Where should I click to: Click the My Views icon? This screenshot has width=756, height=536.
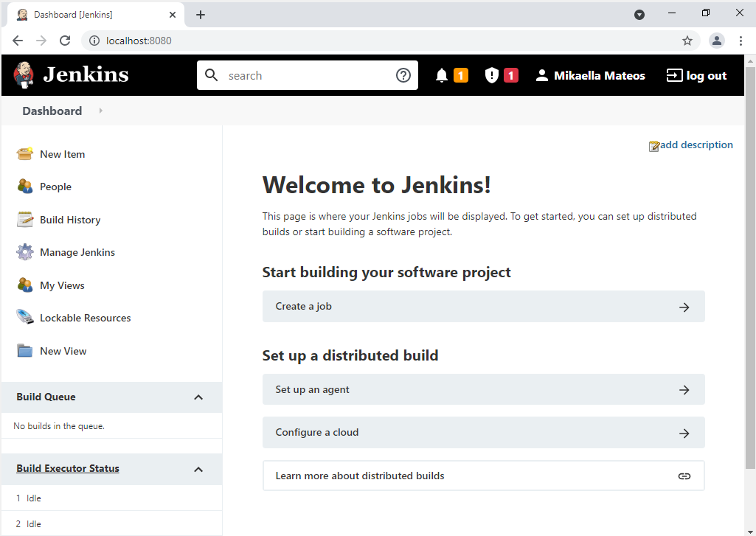coord(24,285)
